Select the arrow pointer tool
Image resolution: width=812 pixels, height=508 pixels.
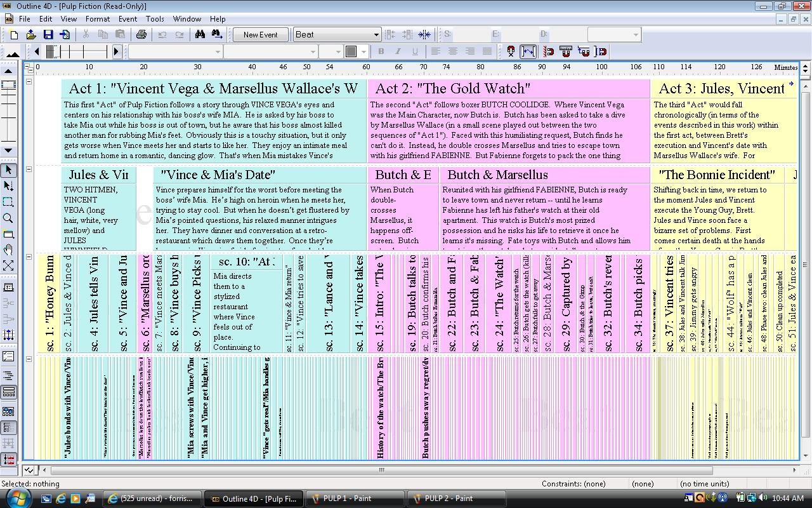tap(8, 170)
